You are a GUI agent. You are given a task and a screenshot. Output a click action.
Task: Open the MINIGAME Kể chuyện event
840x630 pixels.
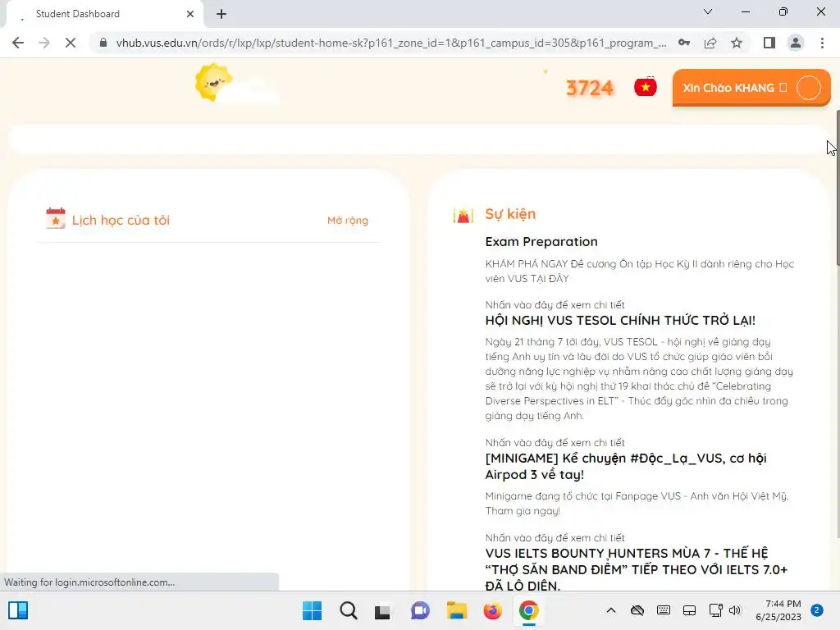pyautogui.click(x=626, y=466)
